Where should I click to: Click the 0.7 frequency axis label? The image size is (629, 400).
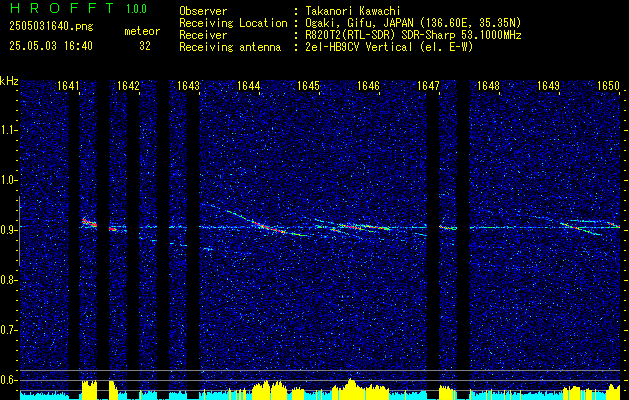coord(8,330)
